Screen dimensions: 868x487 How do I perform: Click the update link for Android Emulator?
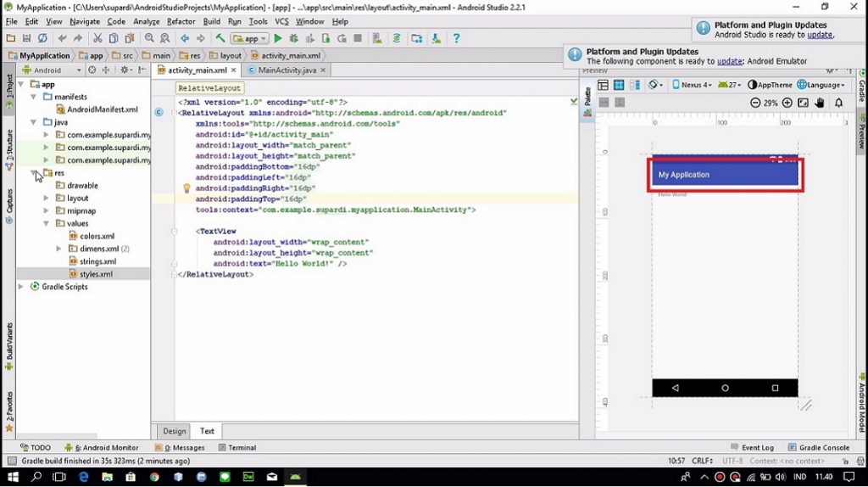tap(729, 61)
